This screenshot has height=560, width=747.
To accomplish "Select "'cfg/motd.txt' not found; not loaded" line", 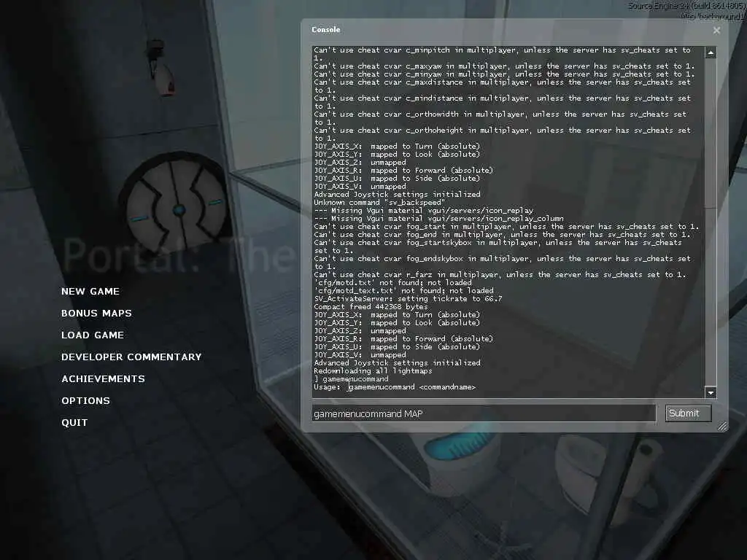I will (392, 282).
